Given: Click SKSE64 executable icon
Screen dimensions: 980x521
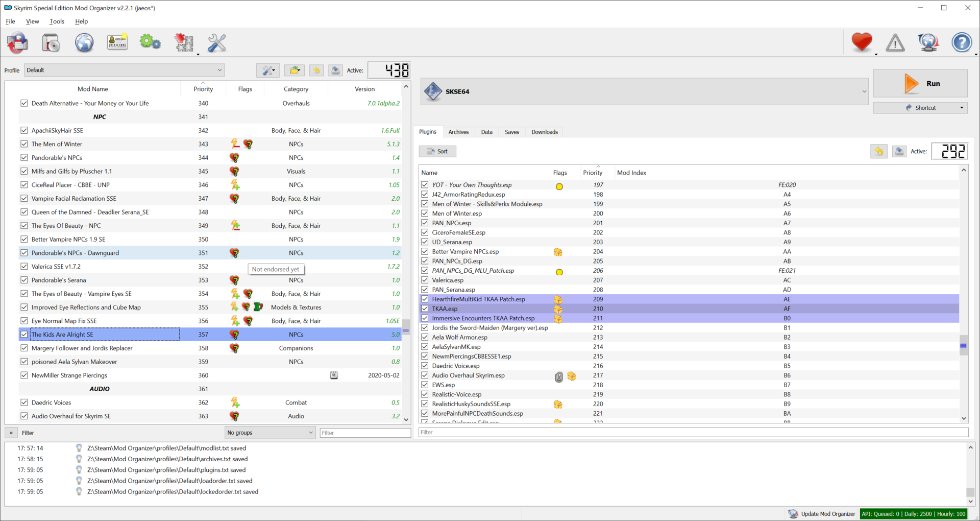Looking at the screenshot, I should [x=433, y=91].
